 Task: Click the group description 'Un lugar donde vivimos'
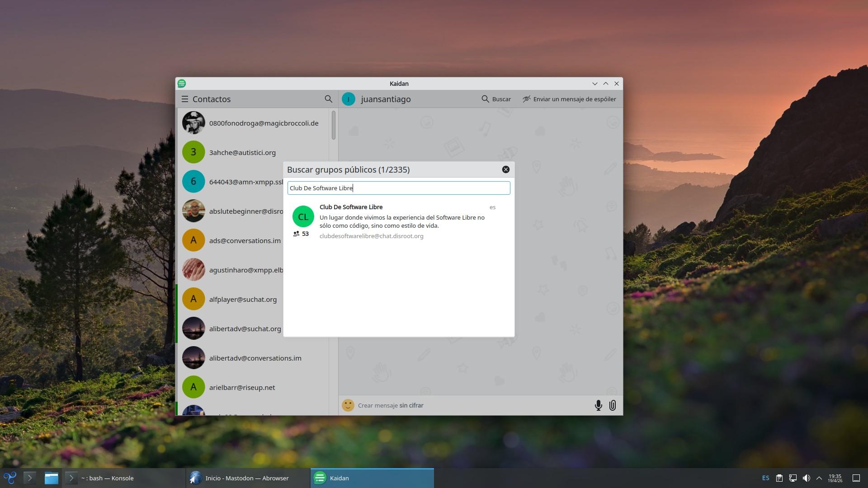pyautogui.click(x=402, y=221)
